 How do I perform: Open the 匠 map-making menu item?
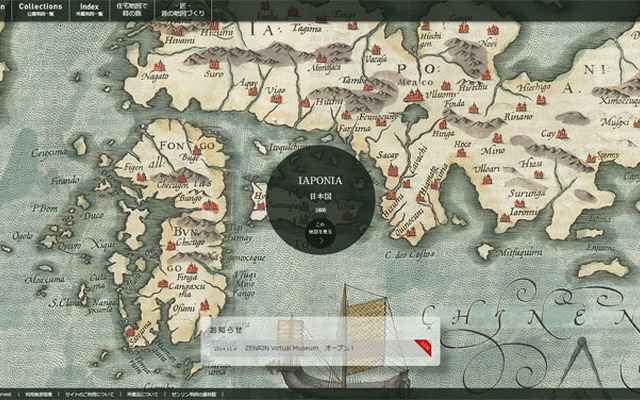183,10
